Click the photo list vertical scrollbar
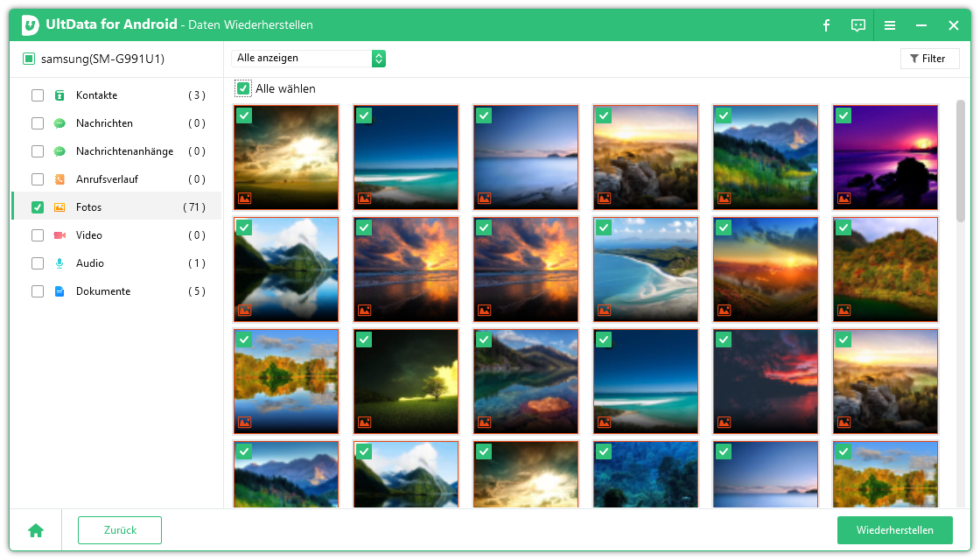The width and height of the screenshot is (980, 560). (960, 161)
